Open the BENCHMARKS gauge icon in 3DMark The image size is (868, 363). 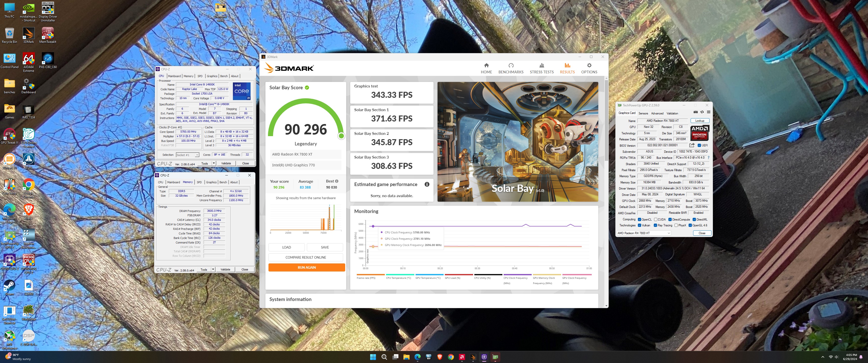pos(511,65)
